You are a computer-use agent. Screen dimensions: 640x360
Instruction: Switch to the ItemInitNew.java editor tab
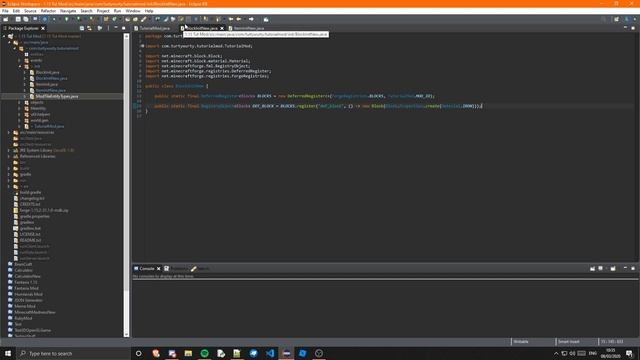247,28
